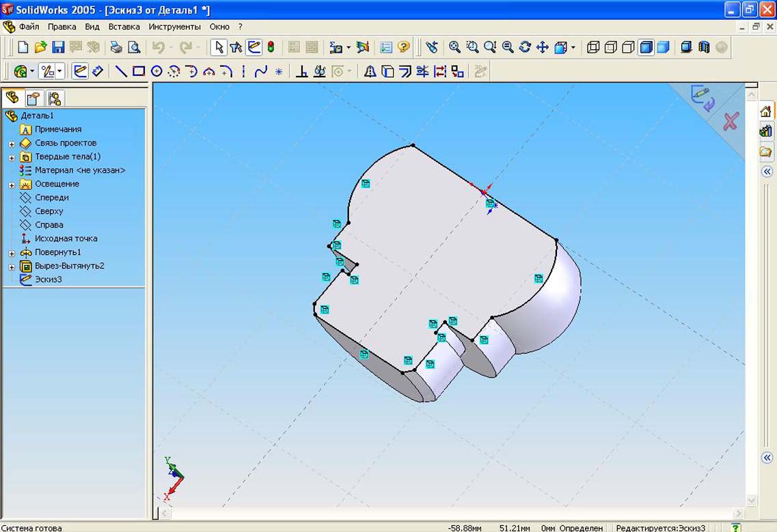Click the Mirror Entities icon
This screenshot has width=777, height=532.
coord(369,71)
